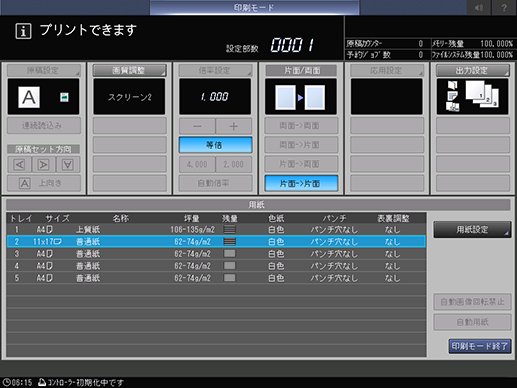Click the 印刷モード終了 exit button
Screen dimensions: 517x388
[479, 346]
